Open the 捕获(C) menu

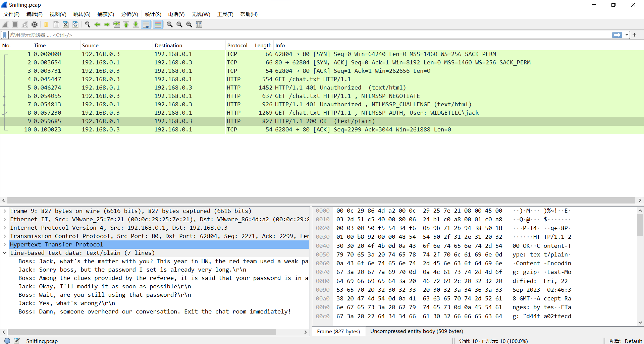pyautogui.click(x=106, y=14)
